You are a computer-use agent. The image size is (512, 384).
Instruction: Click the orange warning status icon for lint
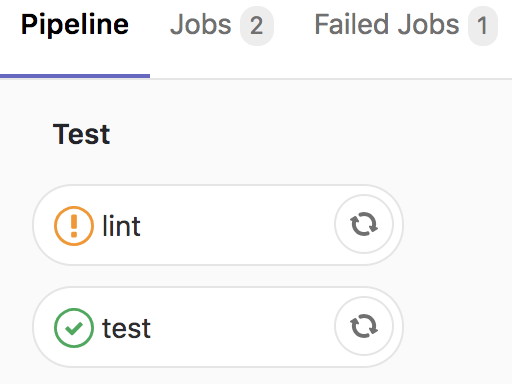pos(74,226)
